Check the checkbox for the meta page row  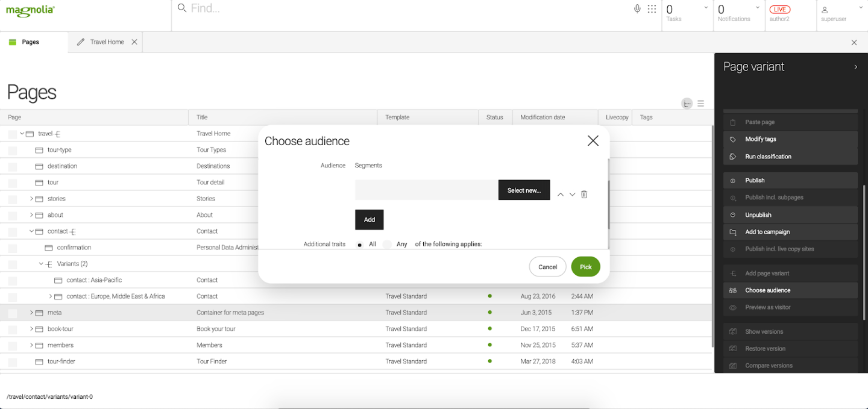13,313
